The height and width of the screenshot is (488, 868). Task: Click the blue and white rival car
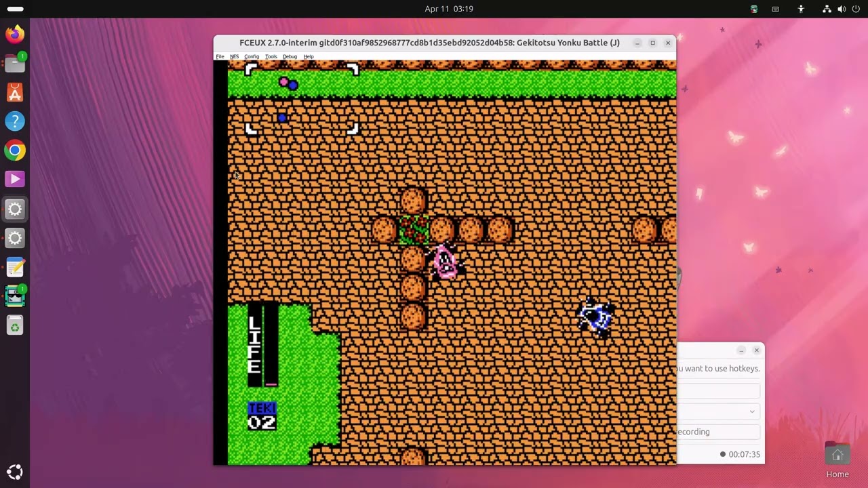[597, 317]
